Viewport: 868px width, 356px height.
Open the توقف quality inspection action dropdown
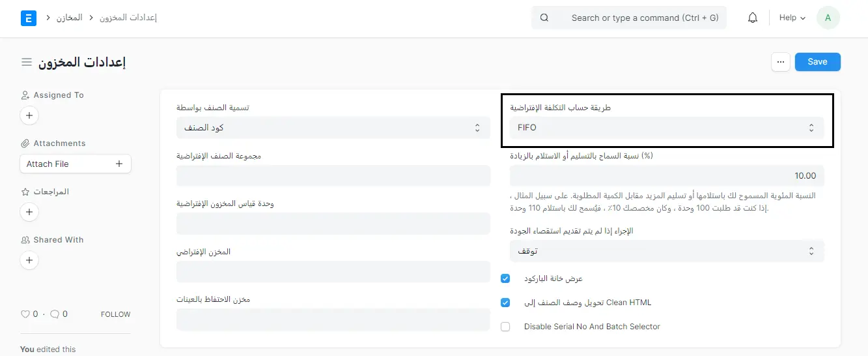667,251
